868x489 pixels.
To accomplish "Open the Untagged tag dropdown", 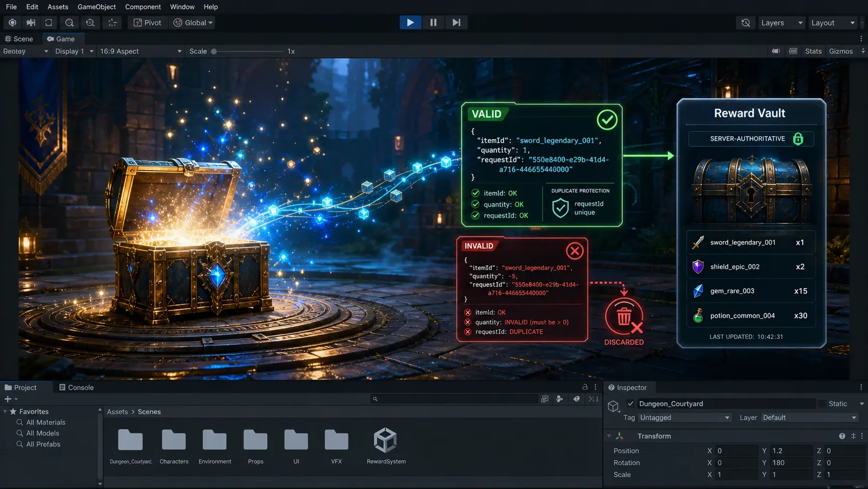I will coord(684,418).
